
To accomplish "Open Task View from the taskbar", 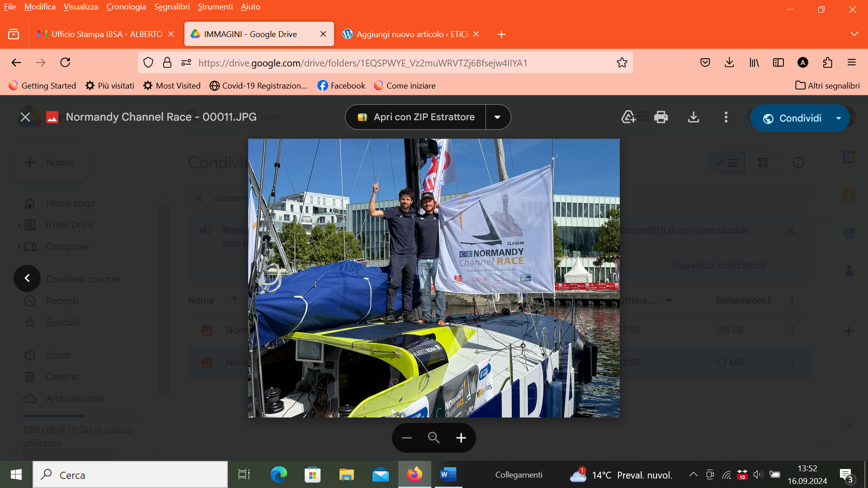I will (244, 474).
